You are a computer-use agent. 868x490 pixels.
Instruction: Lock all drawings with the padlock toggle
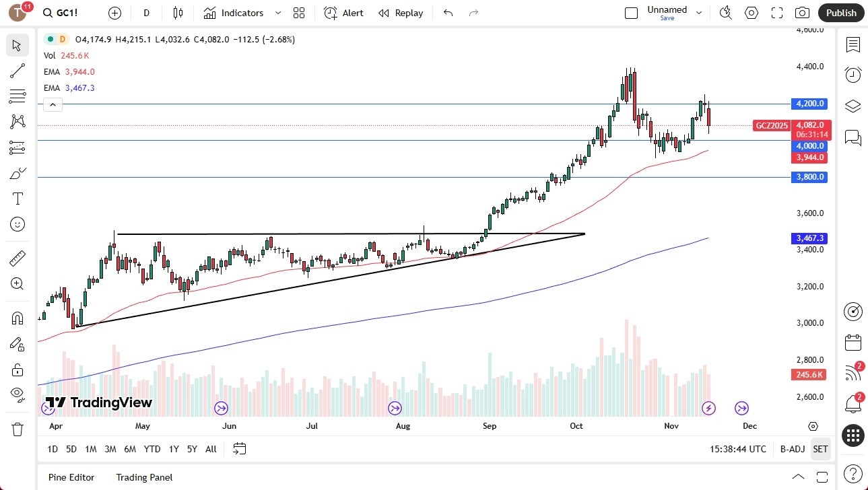click(17, 370)
